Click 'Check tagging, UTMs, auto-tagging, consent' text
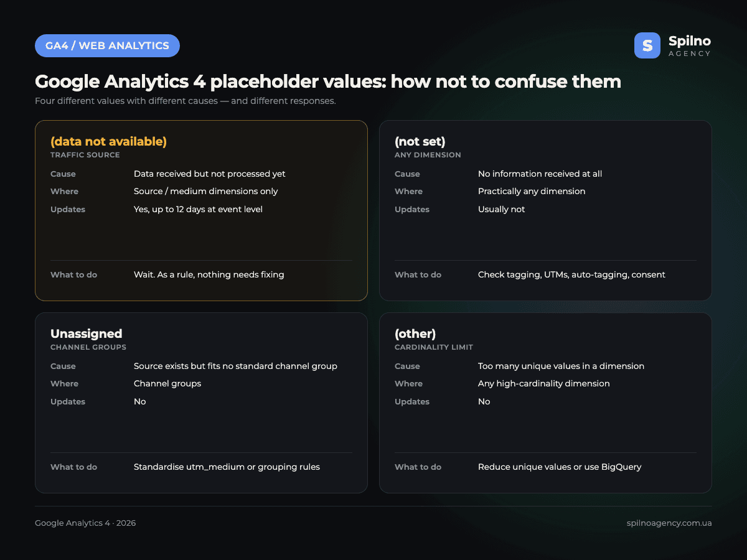This screenshot has width=747, height=560. point(571,275)
